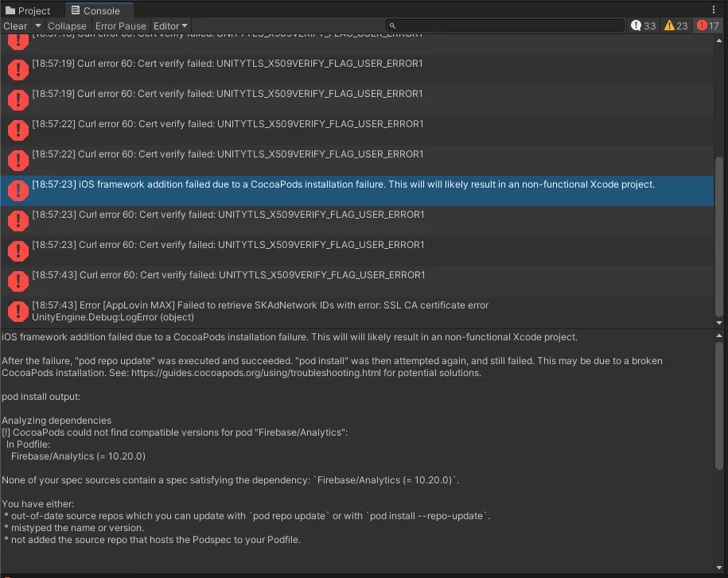
Task: Switch to the Project tab
Action: (28, 10)
